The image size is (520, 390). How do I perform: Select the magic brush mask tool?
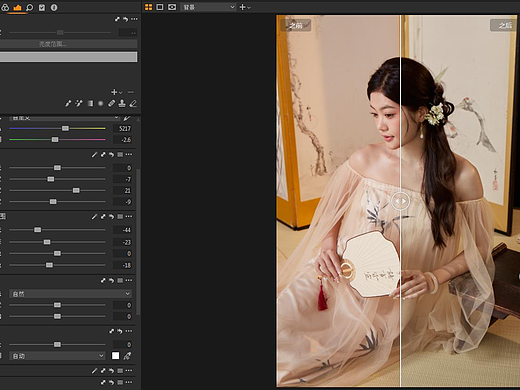click(79, 104)
